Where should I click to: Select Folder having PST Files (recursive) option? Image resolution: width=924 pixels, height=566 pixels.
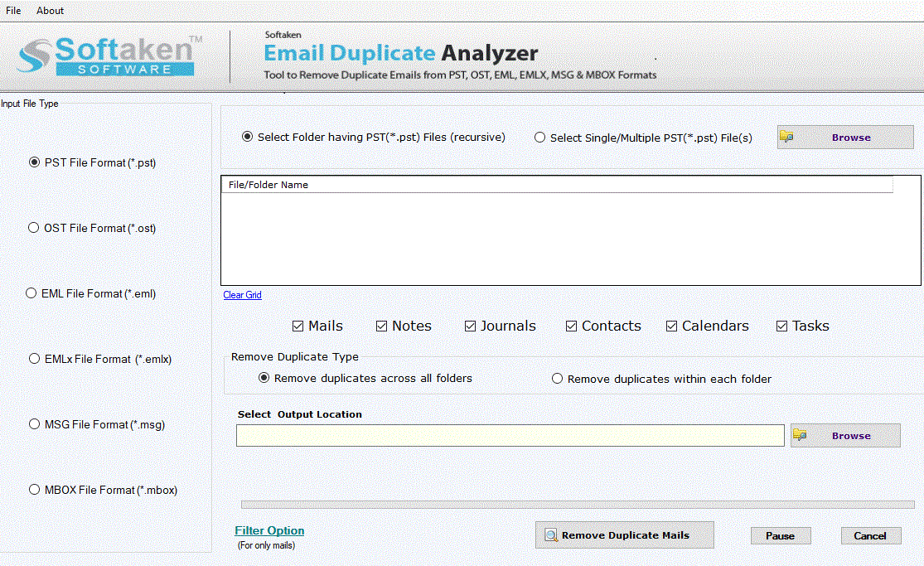coord(248,137)
